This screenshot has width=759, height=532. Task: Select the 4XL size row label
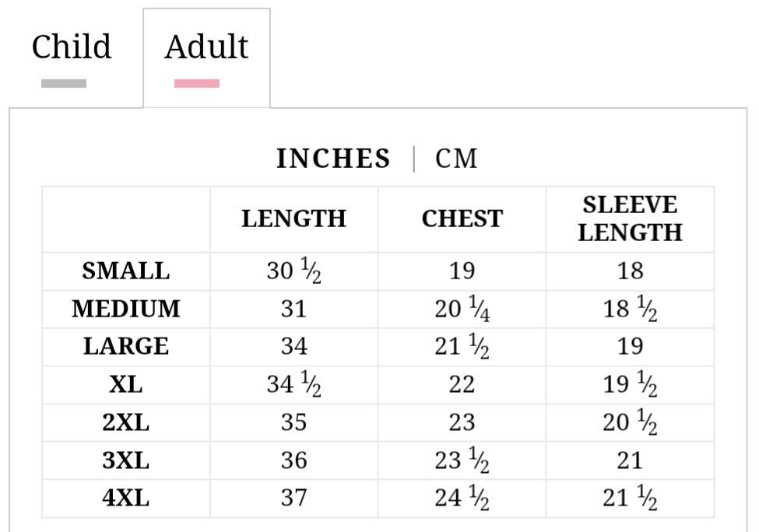(126, 498)
